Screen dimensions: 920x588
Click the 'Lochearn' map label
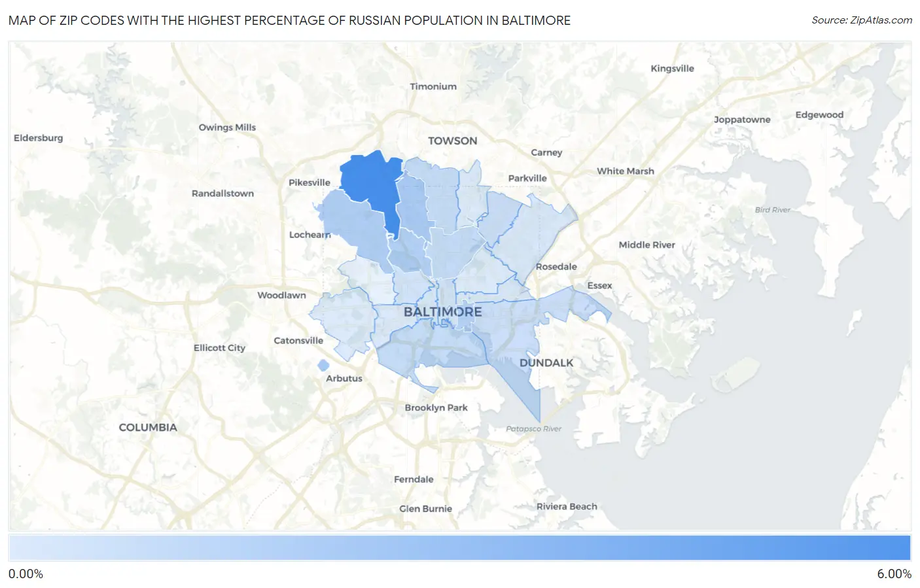tap(310, 235)
